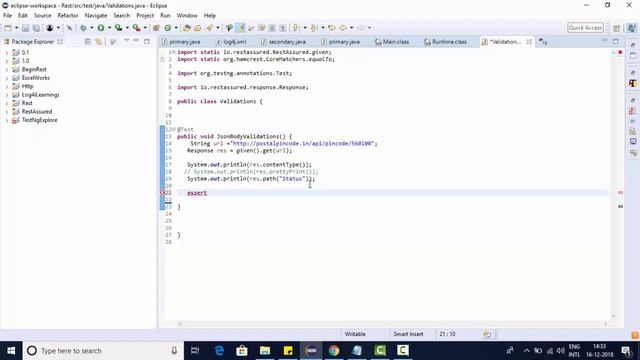
Task: Select the 0.1 project in tree
Action: point(25,52)
